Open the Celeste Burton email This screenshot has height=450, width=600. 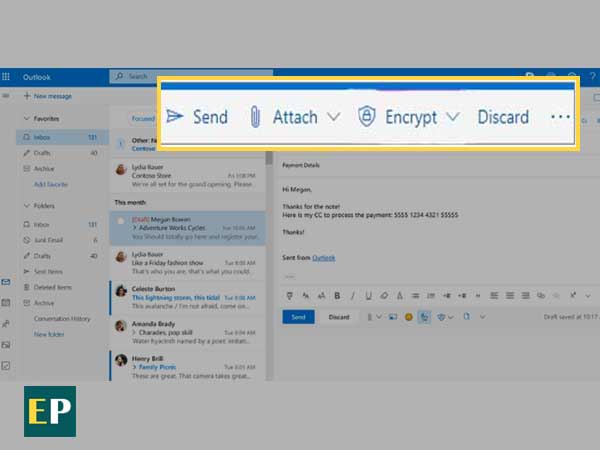pyautogui.click(x=188, y=298)
